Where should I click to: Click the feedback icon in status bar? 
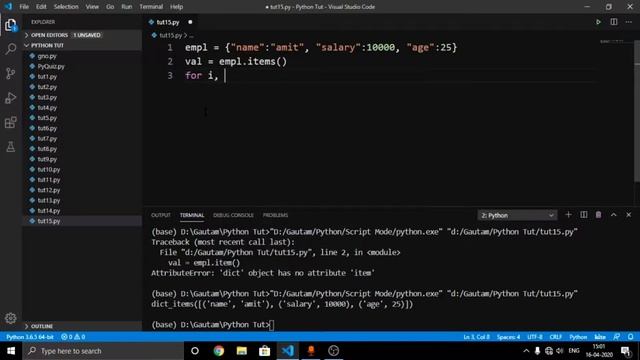pos(616,337)
